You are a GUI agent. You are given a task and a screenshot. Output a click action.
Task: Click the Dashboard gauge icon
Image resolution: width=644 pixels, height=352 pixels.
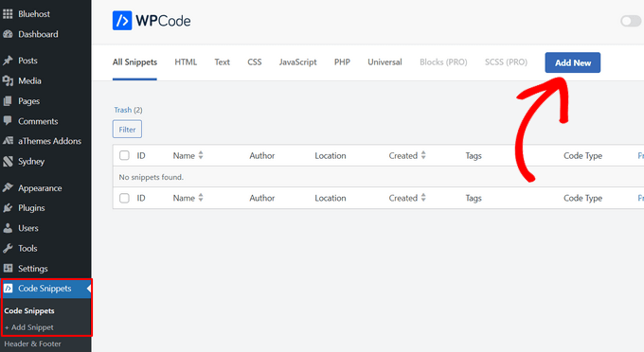[8, 34]
